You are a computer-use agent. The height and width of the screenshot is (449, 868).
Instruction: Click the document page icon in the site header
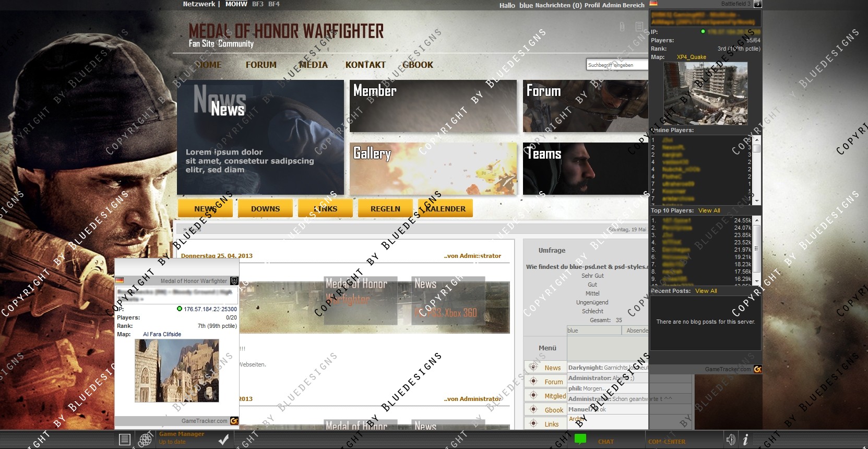coord(639,27)
